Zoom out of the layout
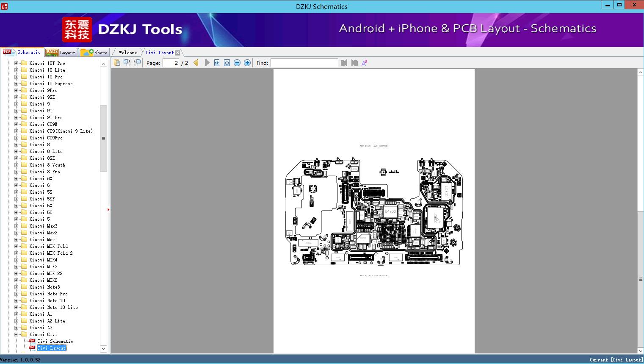Screen dimensions: 644x364 tap(237, 63)
